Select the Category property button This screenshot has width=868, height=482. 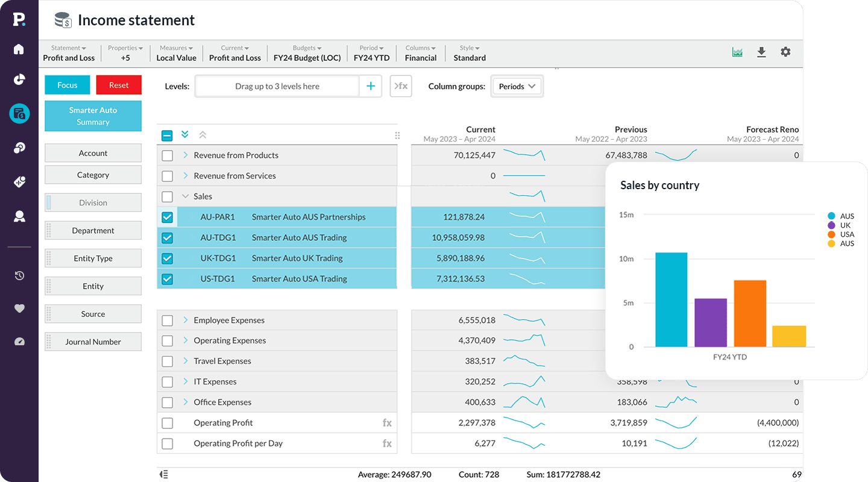pos(93,175)
